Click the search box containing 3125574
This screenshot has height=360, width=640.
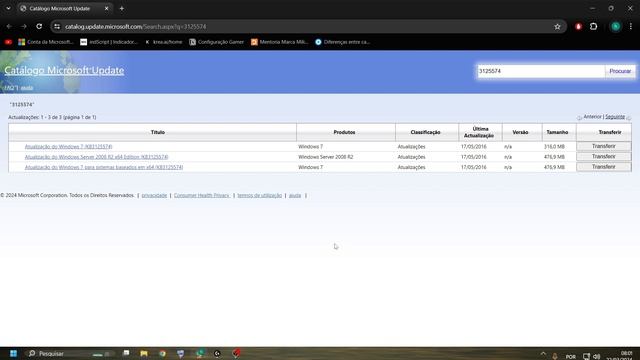coord(541,71)
